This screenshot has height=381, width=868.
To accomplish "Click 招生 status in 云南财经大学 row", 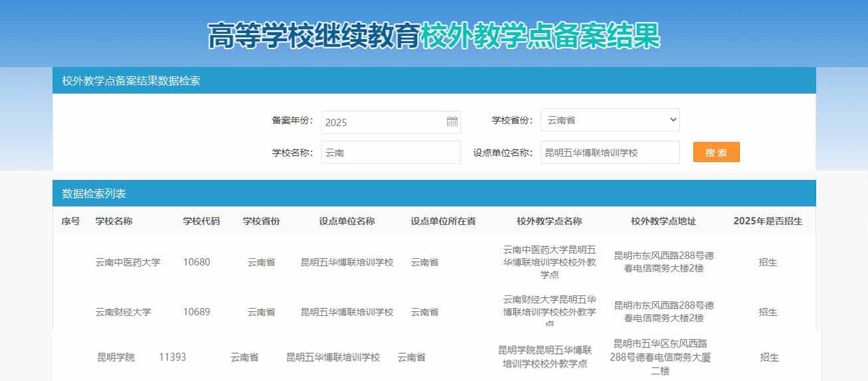I will click(x=768, y=312).
